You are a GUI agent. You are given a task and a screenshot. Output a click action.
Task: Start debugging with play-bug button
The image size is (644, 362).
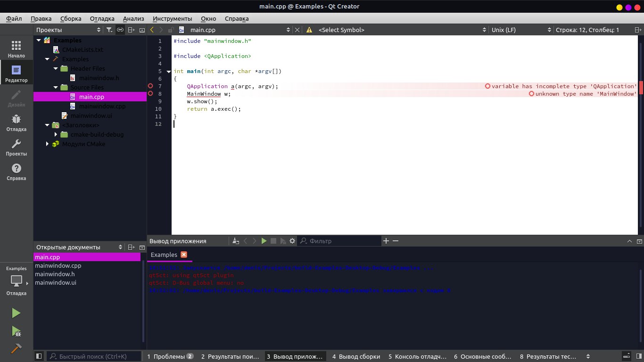click(17, 331)
